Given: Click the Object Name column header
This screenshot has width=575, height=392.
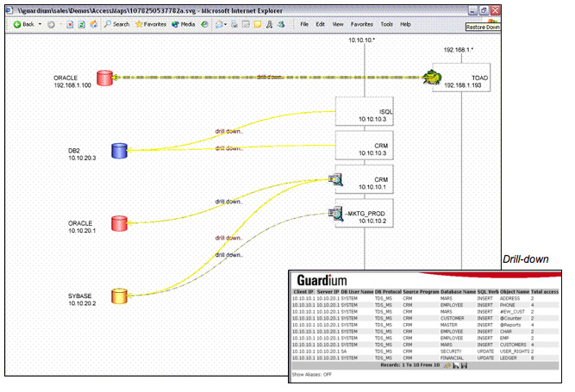Looking at the screenshot, I should (x=515, y=291).
